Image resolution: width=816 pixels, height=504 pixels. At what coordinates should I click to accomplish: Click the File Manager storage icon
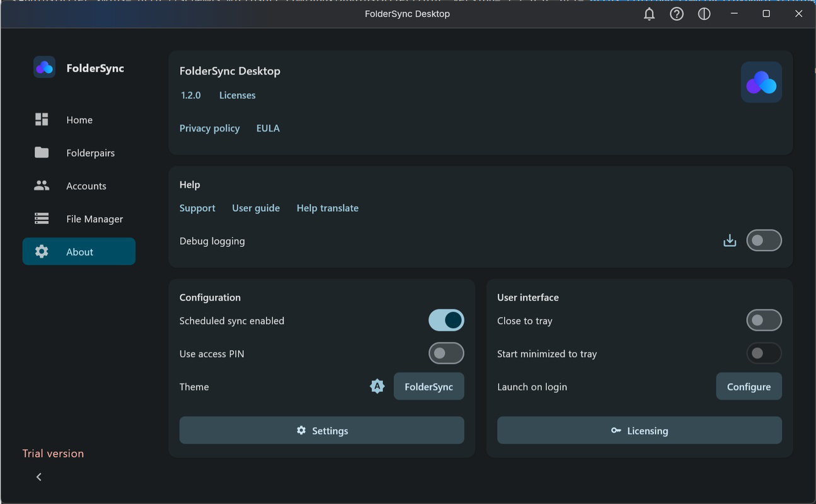tap(42, 219)
